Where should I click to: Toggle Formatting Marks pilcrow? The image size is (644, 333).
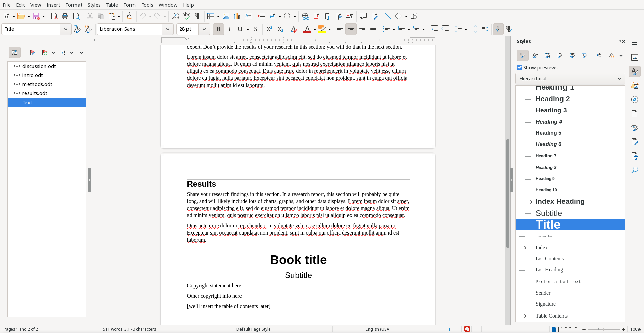(198, 16)
